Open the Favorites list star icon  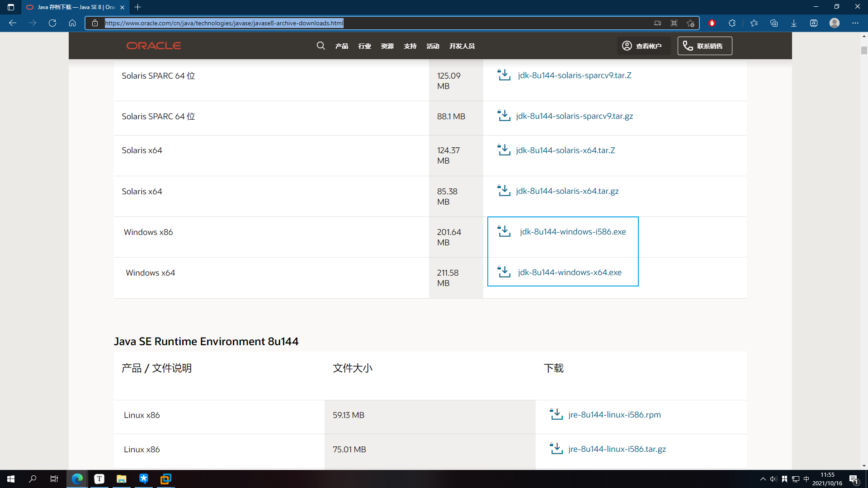(x=754, y=23)
